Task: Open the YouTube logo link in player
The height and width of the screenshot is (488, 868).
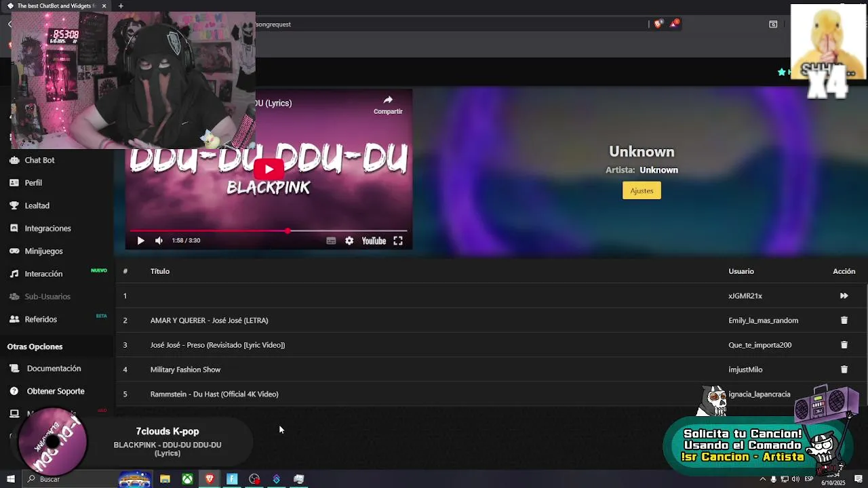Action: tap(374, 241)
